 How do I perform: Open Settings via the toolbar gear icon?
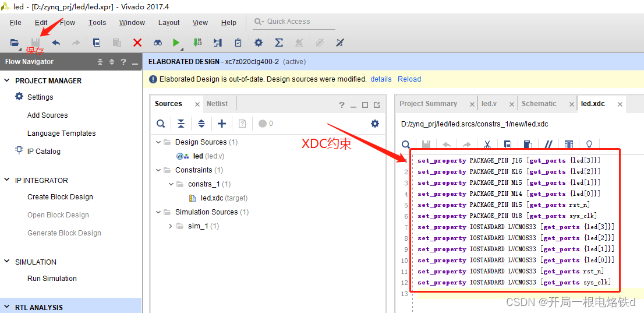(259, 43)
